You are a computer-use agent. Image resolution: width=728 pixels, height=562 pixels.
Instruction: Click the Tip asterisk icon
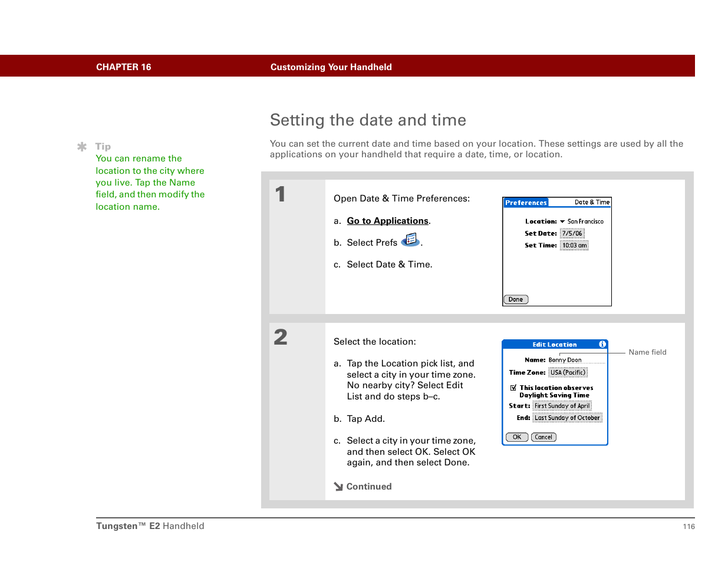tap(82, 147)
